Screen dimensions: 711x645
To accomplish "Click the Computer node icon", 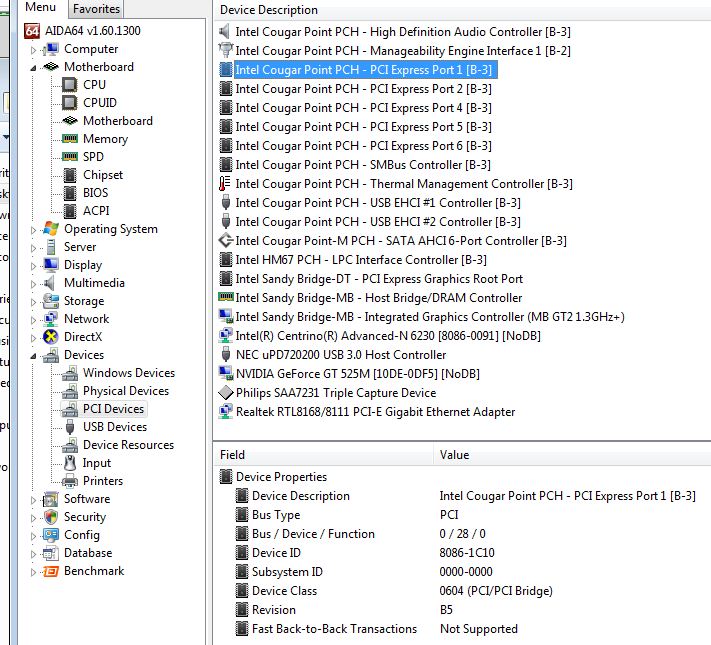I will (51, 49).
